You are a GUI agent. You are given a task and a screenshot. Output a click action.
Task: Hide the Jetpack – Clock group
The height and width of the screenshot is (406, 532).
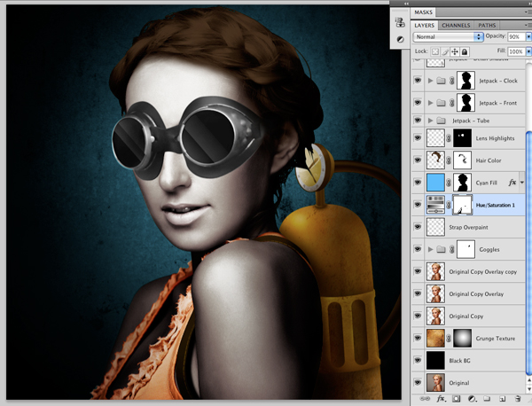(x=418, y=81)
